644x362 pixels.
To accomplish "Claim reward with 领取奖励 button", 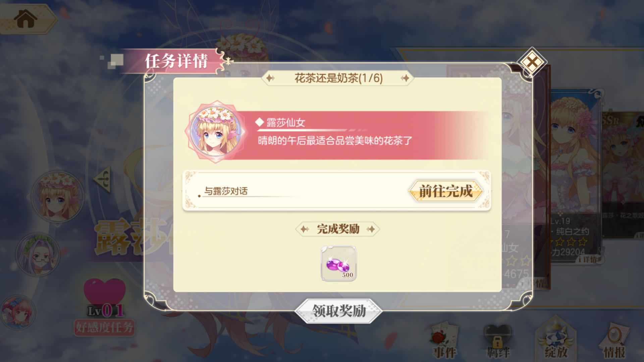I will click(339, 311).
